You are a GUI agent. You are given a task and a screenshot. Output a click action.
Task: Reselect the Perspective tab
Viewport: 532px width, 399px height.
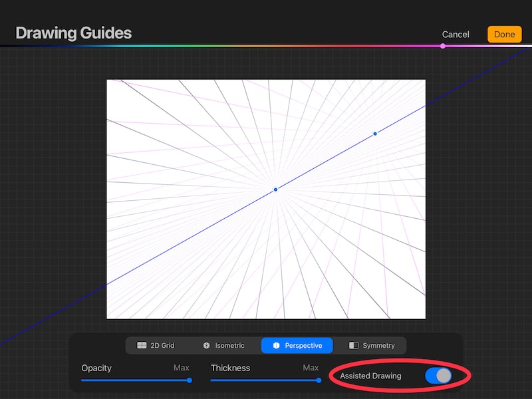297,345
